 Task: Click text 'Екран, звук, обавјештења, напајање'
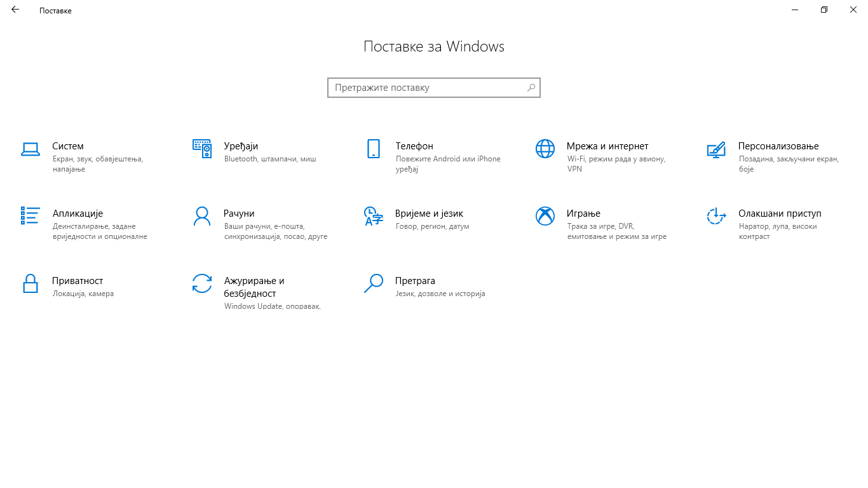coord(98,164)
